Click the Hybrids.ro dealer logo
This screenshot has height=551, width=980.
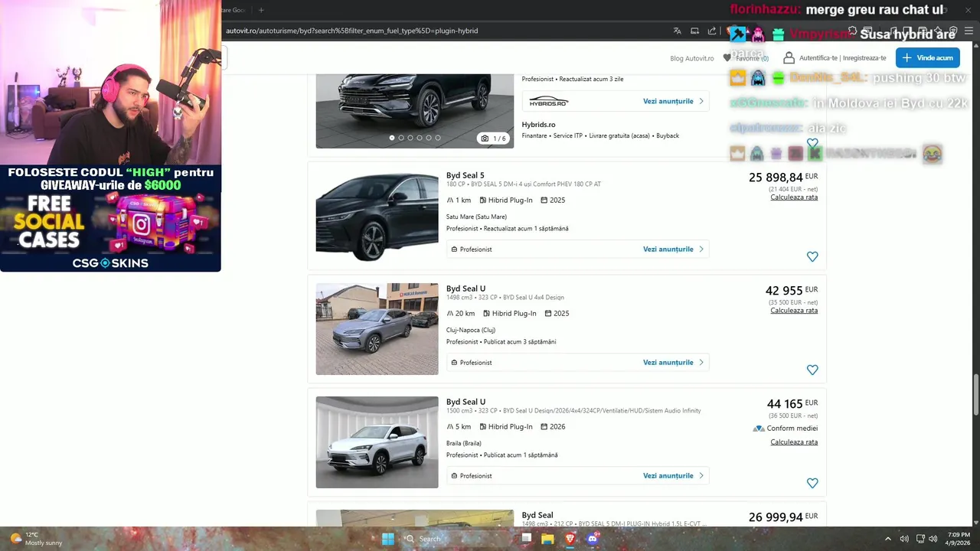click(548, 101)
